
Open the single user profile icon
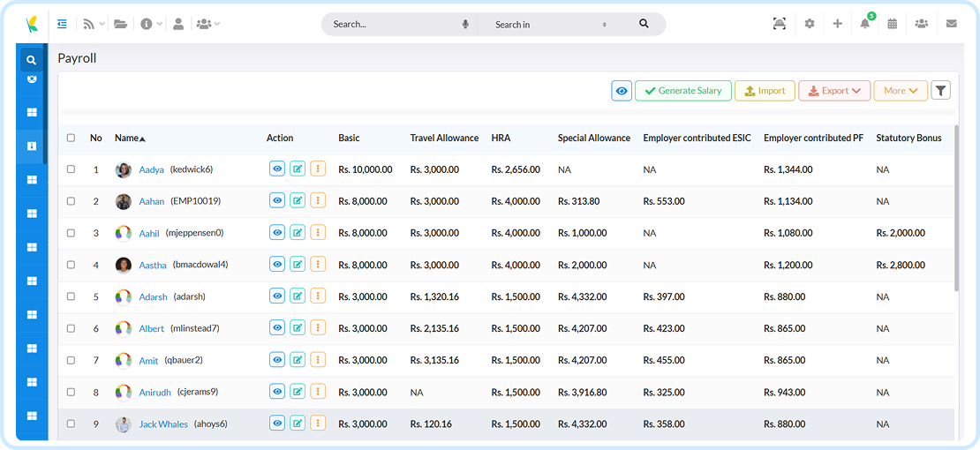pos(178,24)
